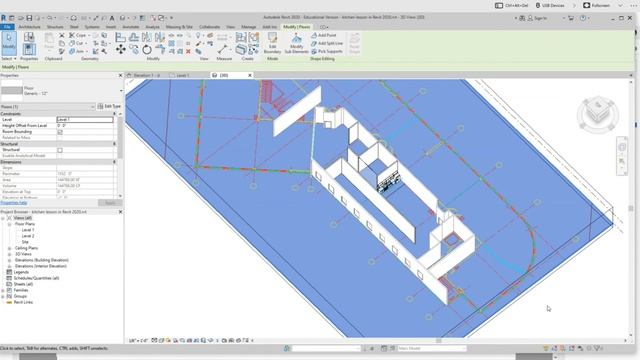The width and height of the screenshot is (640, 360).
Task: Click the Create Group icon
Action: pyautogui.click(x=254, y=38)
